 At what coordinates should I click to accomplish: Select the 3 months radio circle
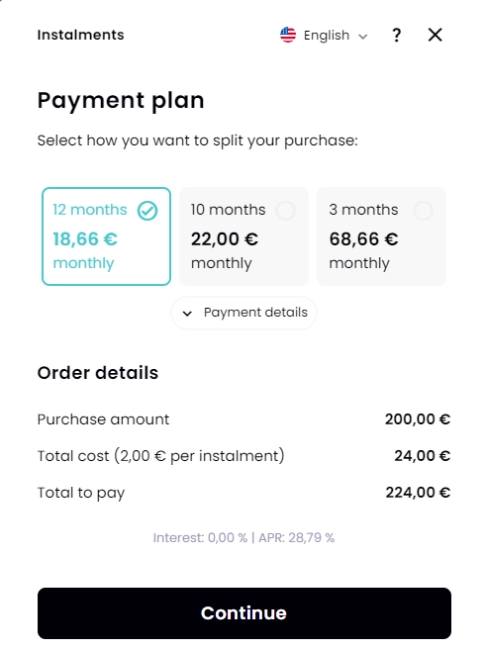tap(423, 211)
